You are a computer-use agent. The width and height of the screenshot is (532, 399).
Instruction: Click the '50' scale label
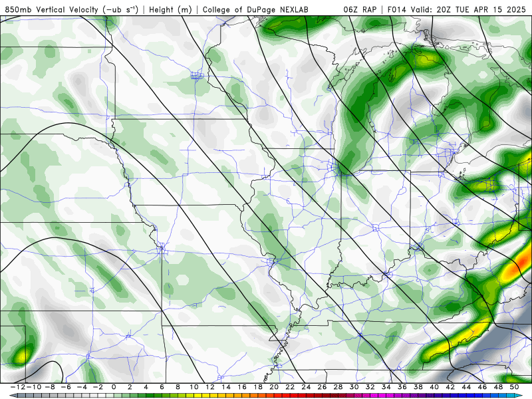click(514, 387)
